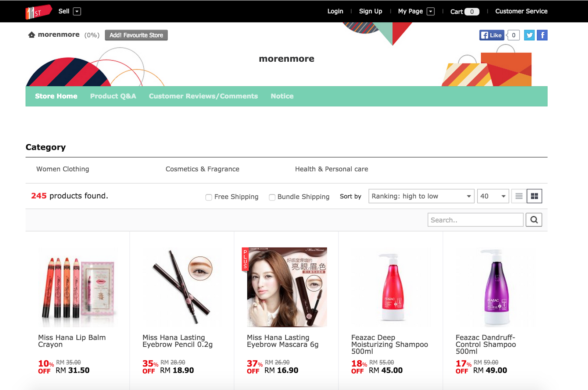Share store on Twitter
The image size is (588, 390).
tap(529, 35)
